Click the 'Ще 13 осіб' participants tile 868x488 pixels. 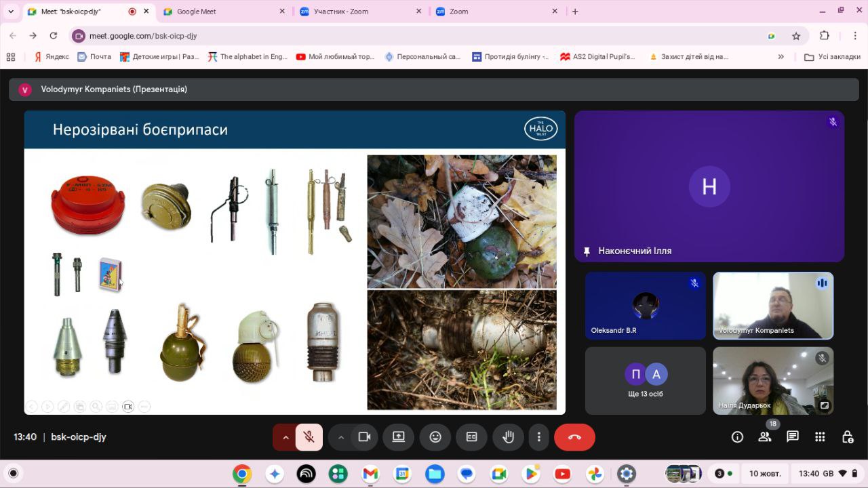click(x=646, y=380)
